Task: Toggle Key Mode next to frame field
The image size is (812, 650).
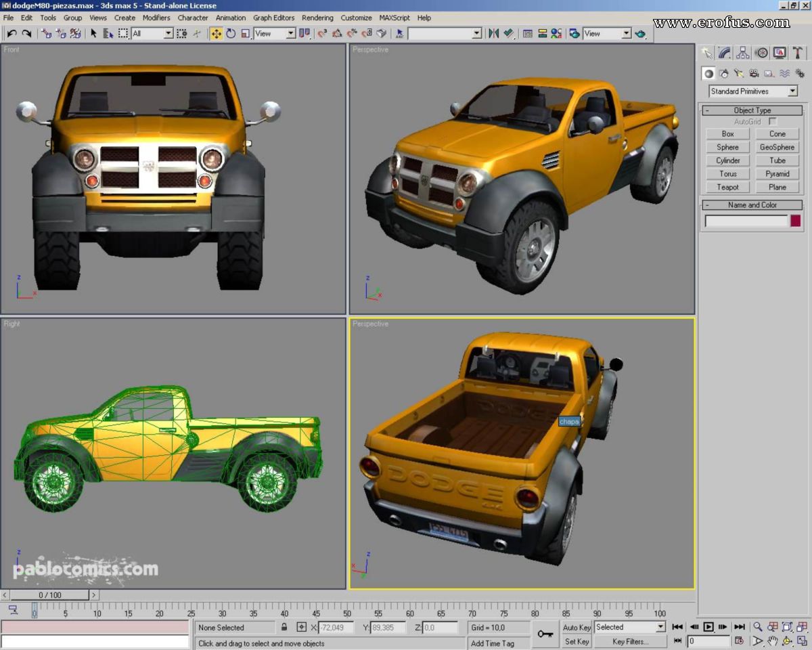Action: click(677, 641)
